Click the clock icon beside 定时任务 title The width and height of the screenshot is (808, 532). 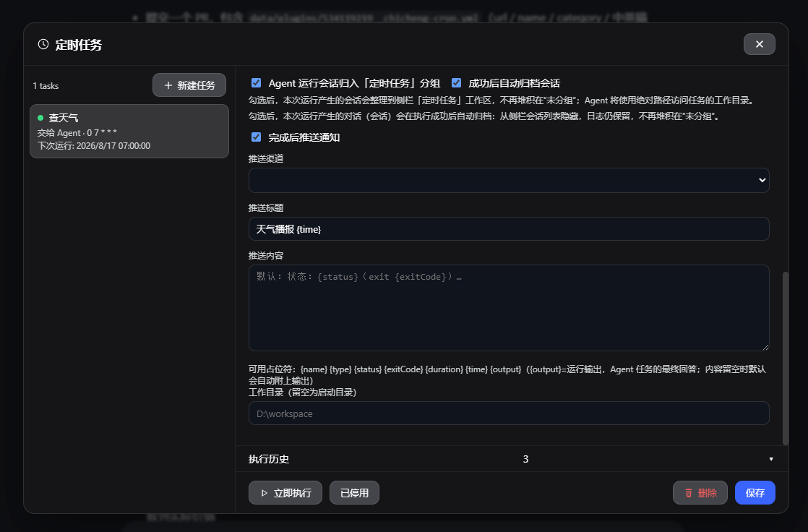(43, 44)
